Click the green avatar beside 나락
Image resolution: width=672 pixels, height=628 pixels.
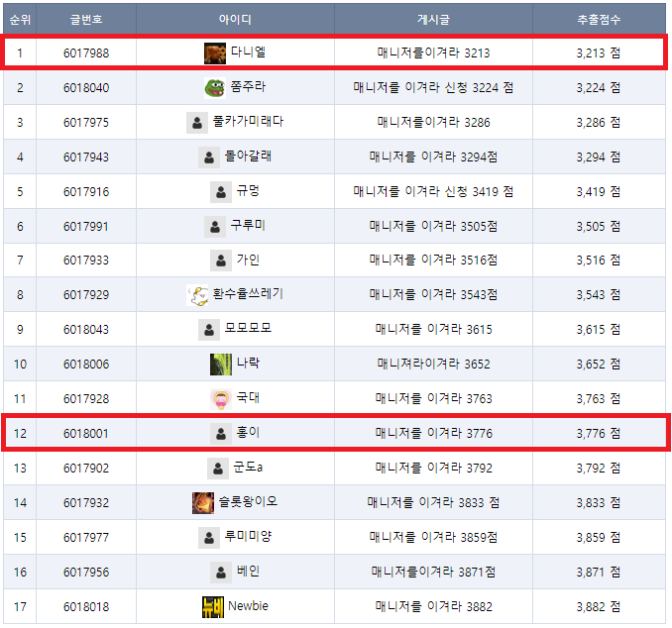(x=221, y=365)
